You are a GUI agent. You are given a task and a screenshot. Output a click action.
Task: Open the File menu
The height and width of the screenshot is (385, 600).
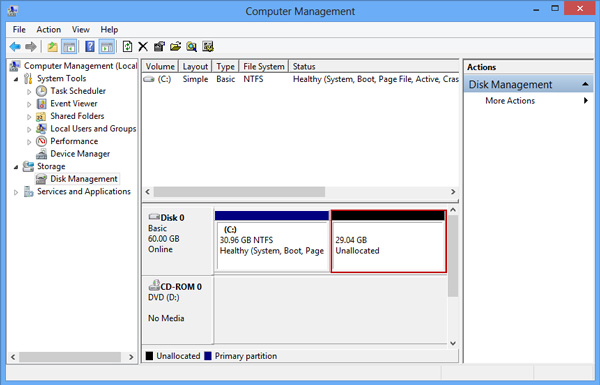(x=19, y=29)
